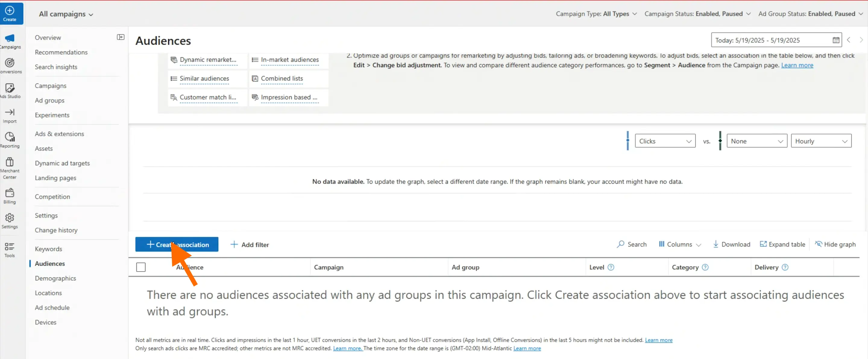868x359 pixels.
Task: Select Dynamic remarketing list type
Action: (x=208, y=60)
